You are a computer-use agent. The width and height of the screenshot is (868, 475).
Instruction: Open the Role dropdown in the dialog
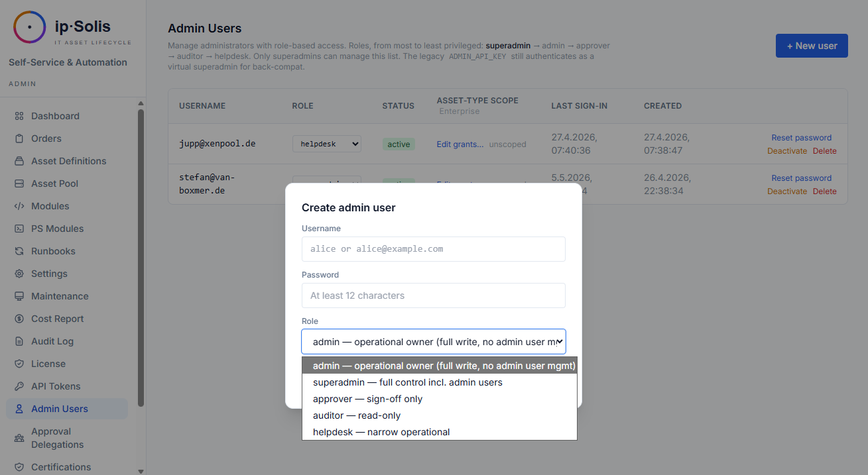tap(434, 342)
